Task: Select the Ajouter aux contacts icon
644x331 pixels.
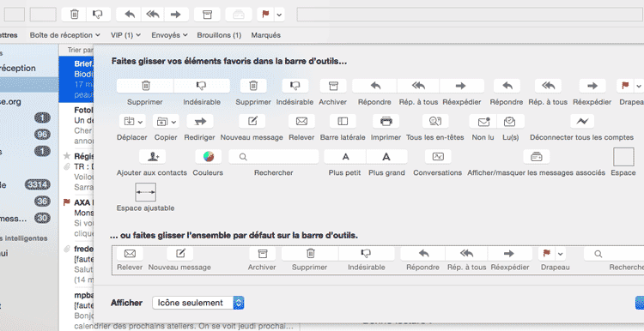Action: 152,156
